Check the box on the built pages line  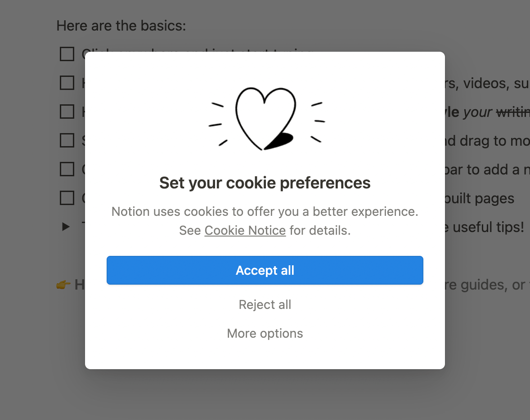[x=67, y=198]
